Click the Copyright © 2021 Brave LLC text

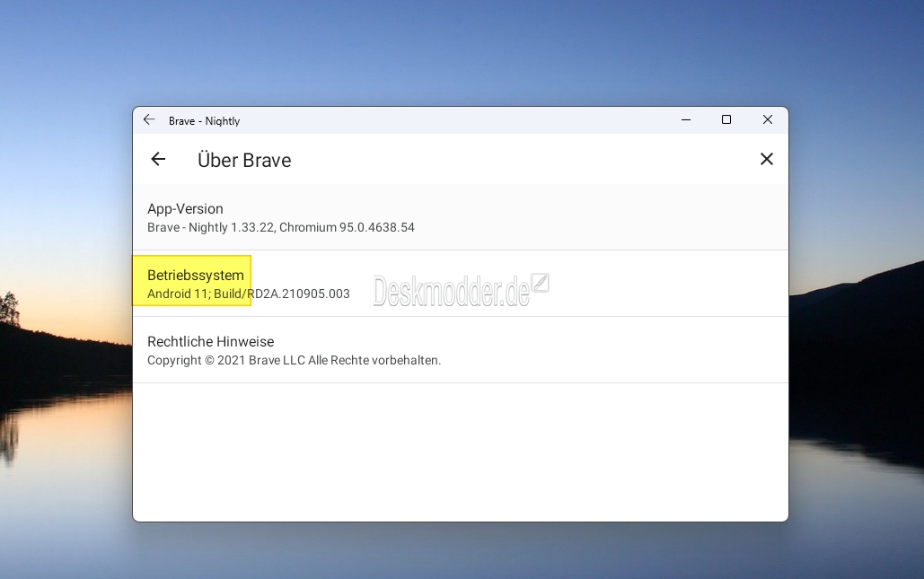point(294,361)
